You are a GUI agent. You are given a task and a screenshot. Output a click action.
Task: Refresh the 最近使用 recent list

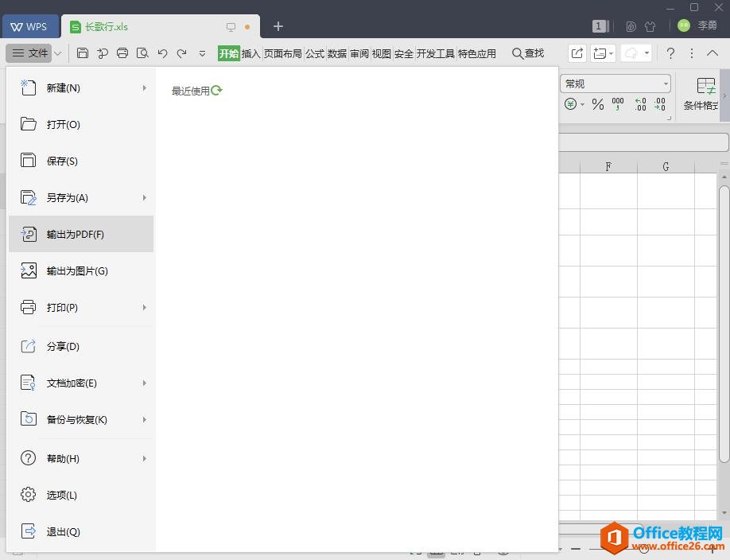tap(216, 91)
